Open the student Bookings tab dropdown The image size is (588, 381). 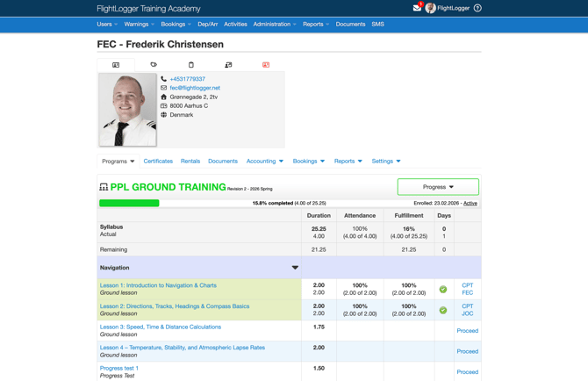[309, 161]
